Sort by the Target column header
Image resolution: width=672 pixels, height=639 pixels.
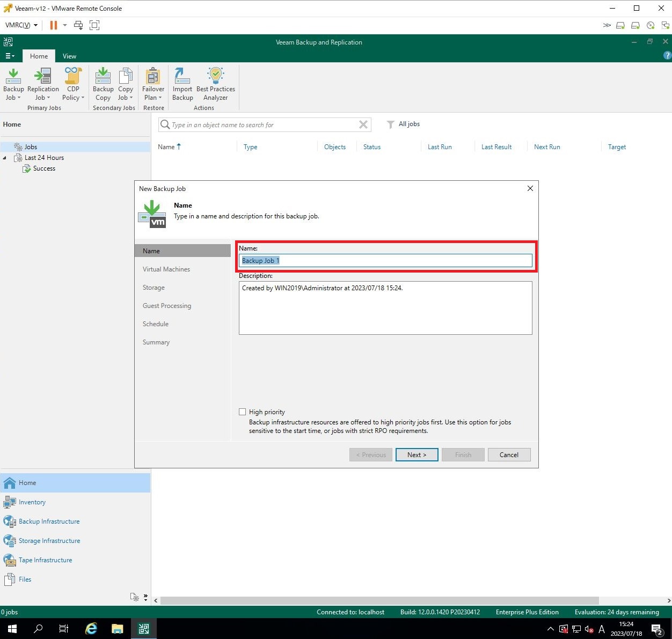(617, 146)
